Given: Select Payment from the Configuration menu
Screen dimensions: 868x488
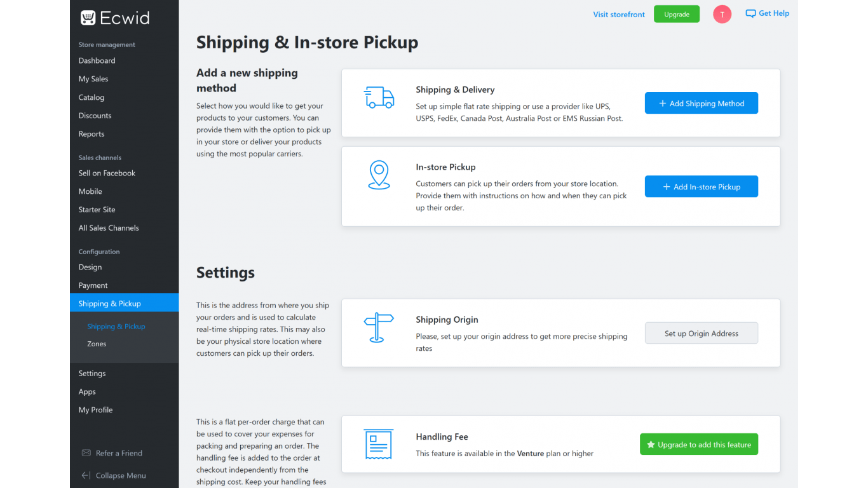Looking at the screenshot, I should click(93, 285).
